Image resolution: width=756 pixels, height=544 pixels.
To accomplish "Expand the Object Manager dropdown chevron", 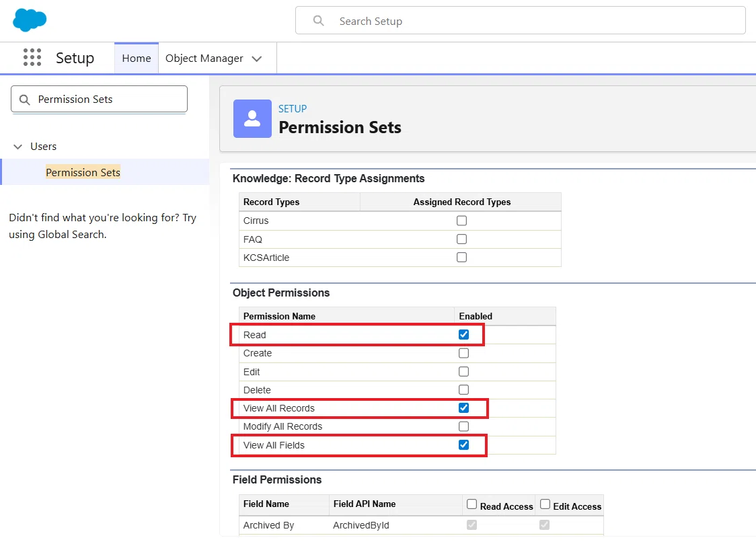I will 257,59.
